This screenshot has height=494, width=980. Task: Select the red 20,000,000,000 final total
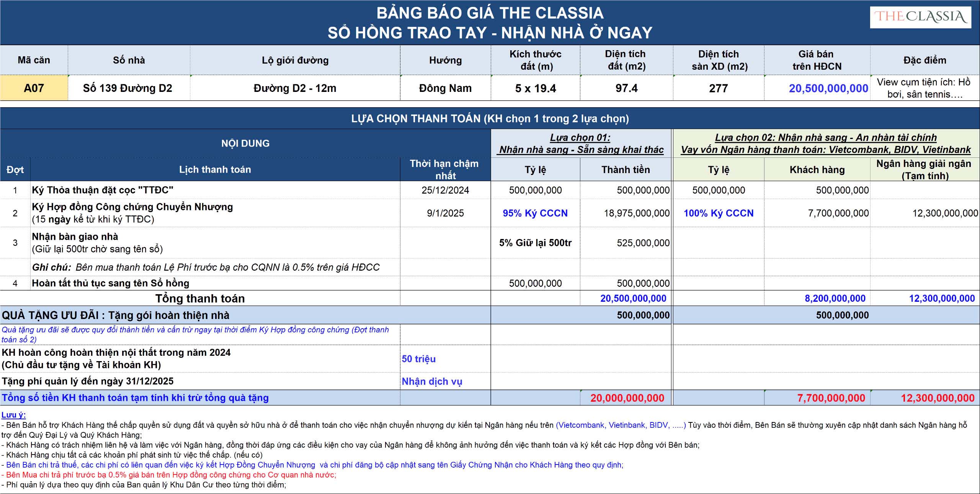[x=627, y=398]
